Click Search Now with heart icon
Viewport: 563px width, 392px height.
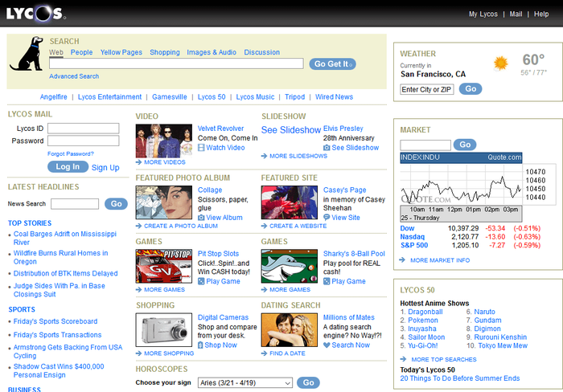click(346, 345)
